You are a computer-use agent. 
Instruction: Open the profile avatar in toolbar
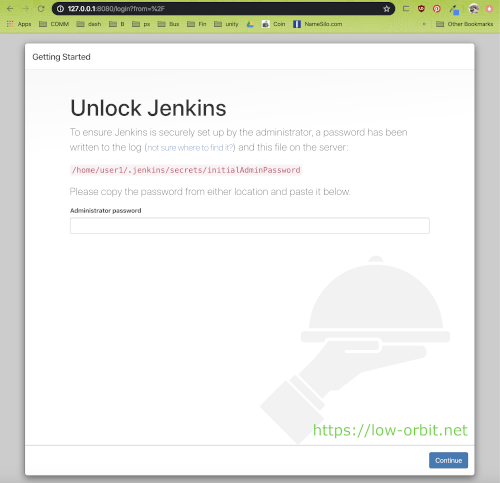[474, 9]
